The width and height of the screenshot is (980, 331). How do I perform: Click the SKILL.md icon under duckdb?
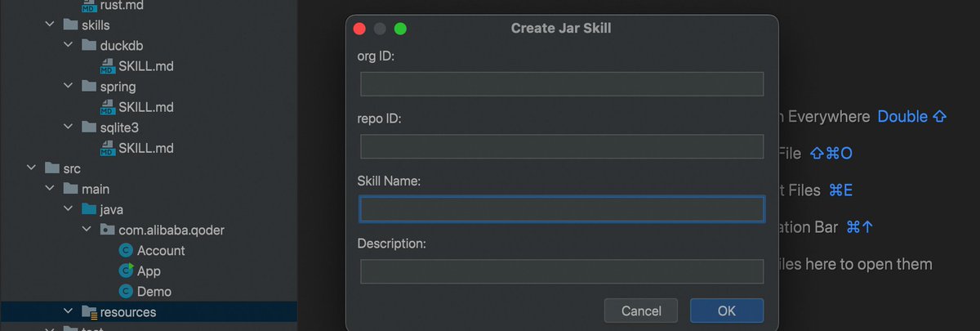click(x=107, y=66)
